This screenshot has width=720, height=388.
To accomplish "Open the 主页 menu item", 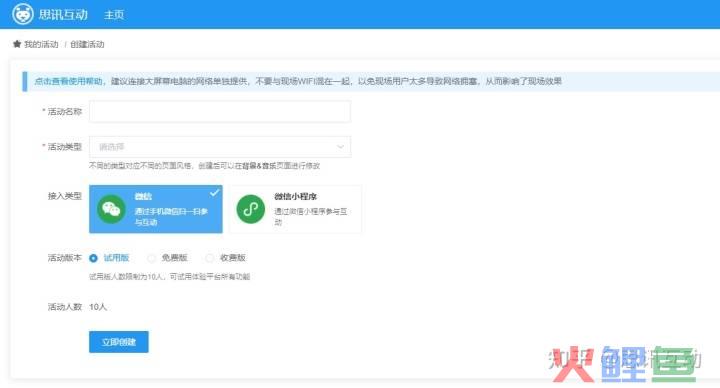I will tap(114, 15).
